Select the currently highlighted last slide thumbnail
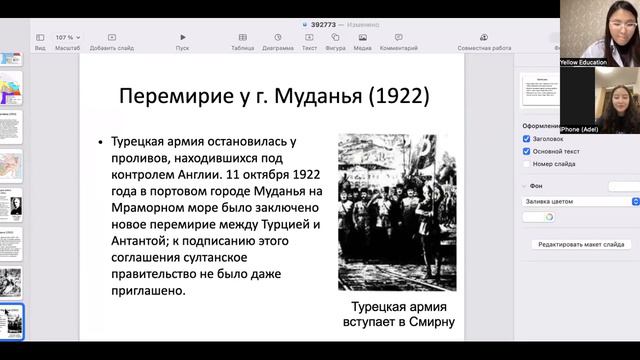Image resolution: width=640 pixels, height=360 pixels. coord(11,322)
